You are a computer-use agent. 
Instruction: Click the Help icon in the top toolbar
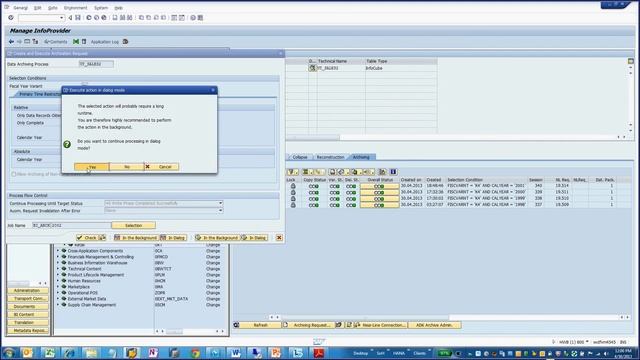click(193, 18)
